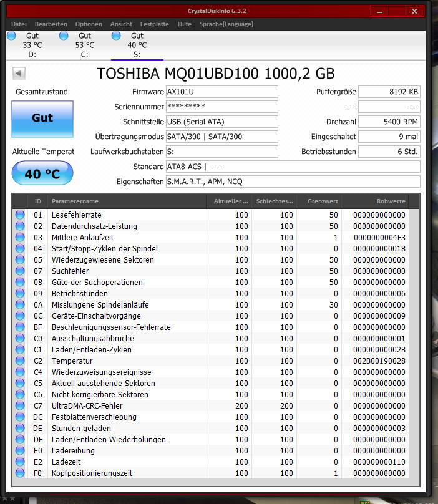Sort by the ID column header
The image size is (438, 504).
click(x=37, y=201)
